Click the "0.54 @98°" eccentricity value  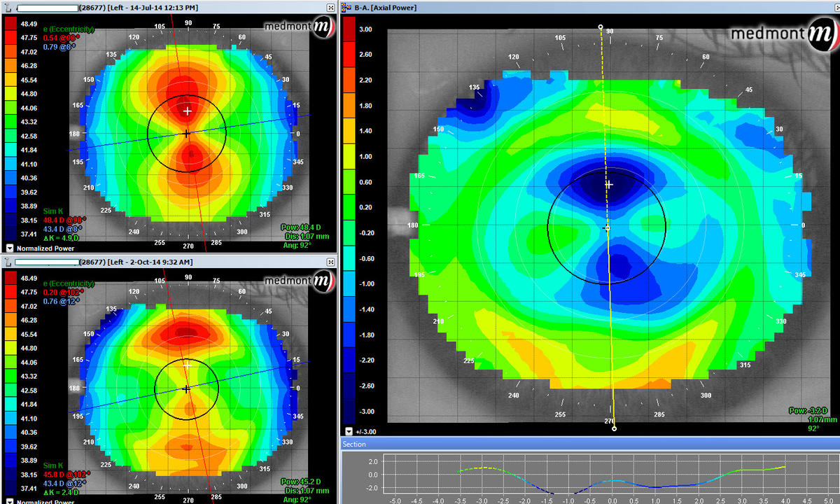(x=62, y=37)
